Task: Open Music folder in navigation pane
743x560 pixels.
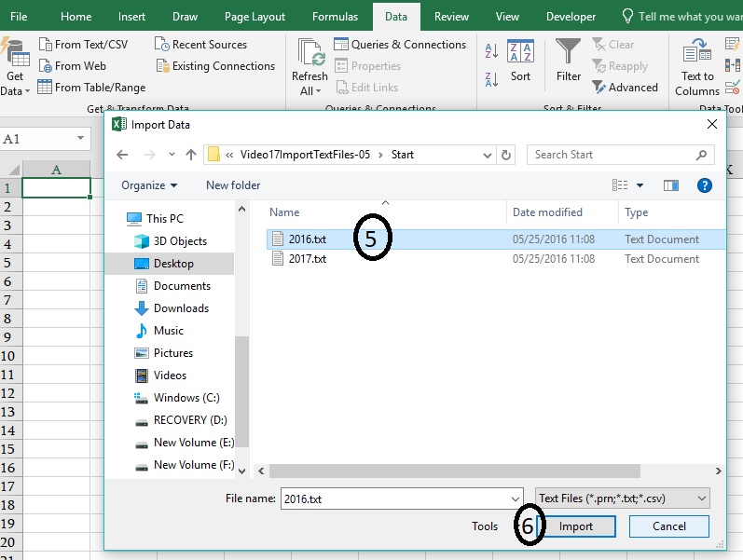Action: click(158, 330)
